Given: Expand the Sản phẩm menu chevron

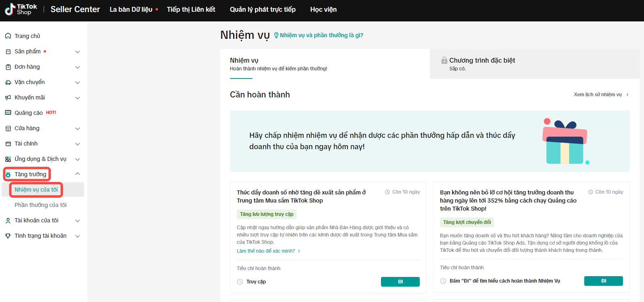Looking at the screenshot, I should (78, 52).
